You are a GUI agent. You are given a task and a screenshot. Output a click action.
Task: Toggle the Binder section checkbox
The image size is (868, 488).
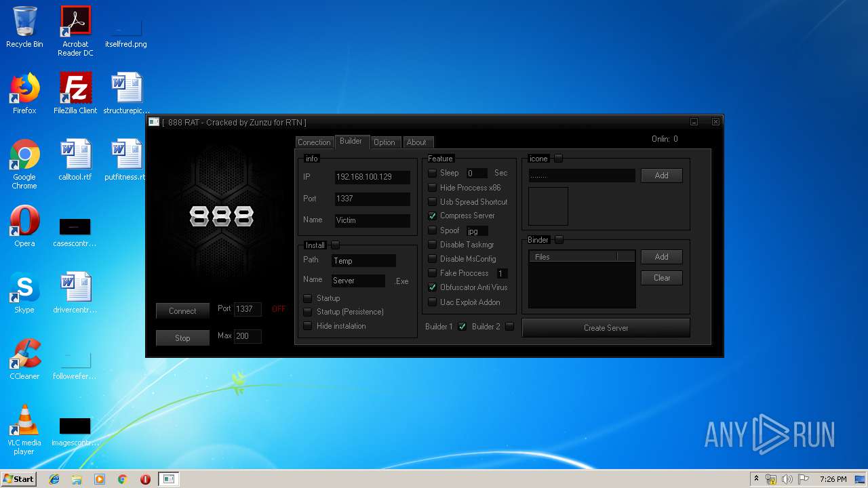point(559,240)
